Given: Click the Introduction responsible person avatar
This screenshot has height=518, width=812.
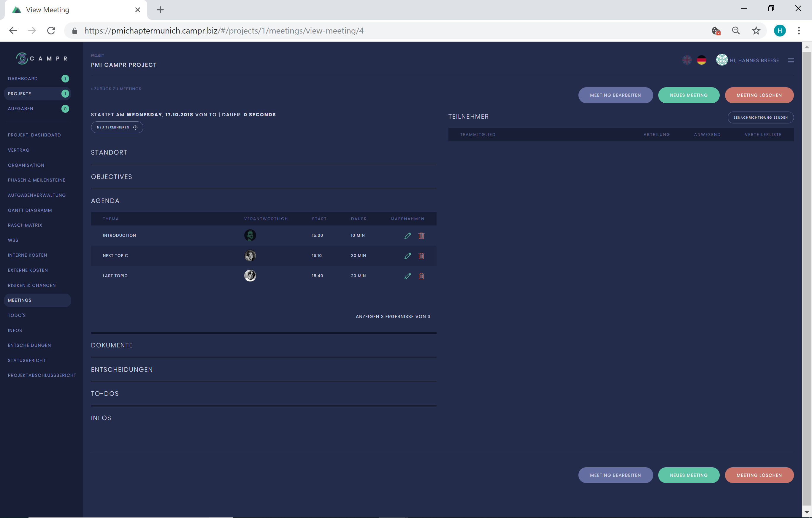Looking at the screenshot, I should tap(250, 235).
